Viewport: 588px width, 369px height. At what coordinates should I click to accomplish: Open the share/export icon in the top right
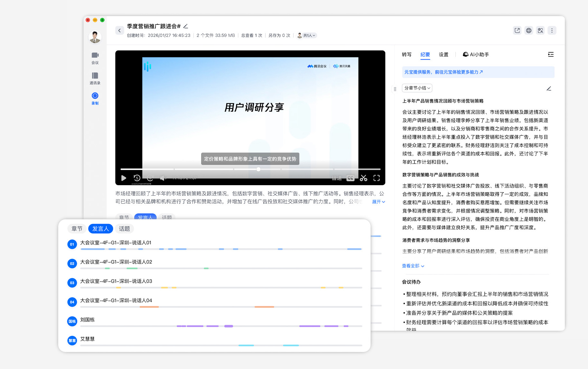tap(517, 31)
